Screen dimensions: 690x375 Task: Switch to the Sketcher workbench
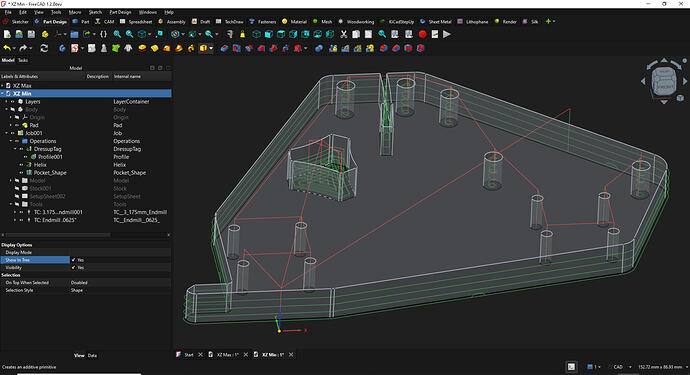pos(16,22)
